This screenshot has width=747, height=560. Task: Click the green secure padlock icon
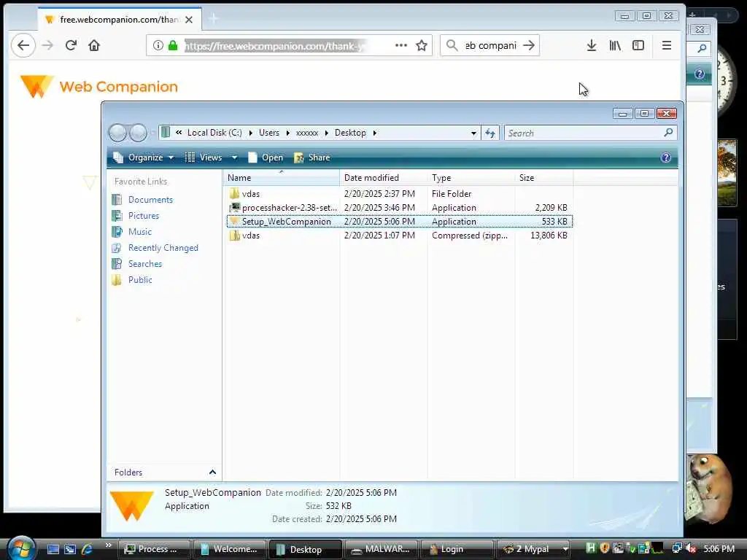173,46
